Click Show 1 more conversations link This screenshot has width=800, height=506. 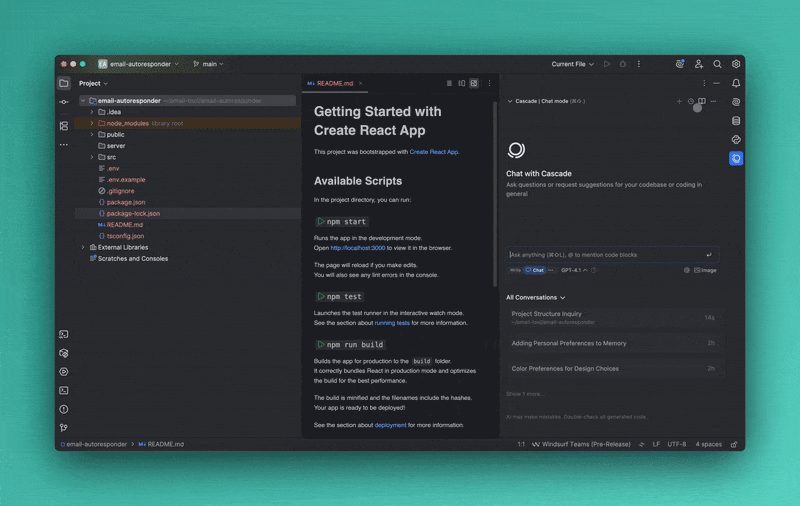point(525,394)
